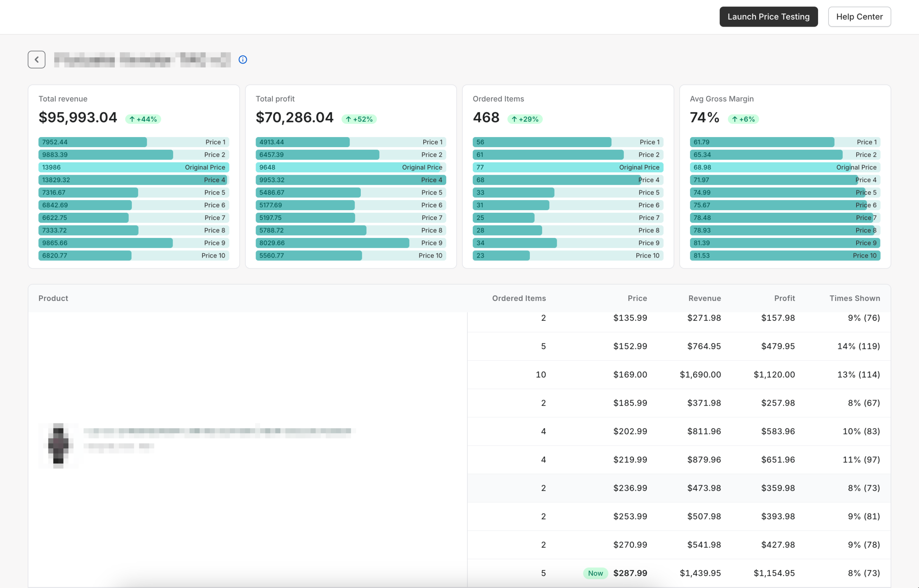Click the 74% Avg Gross Margin value
Viewport: 919px width, 588px height.
pos(704,117)
